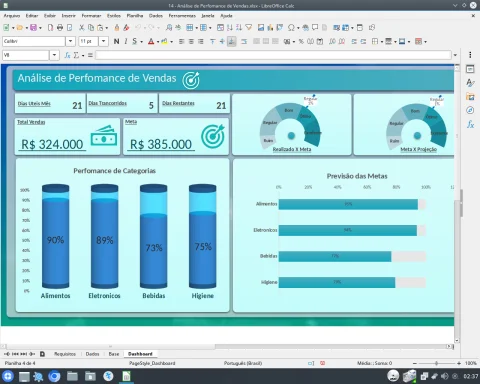Click sidebar settings kebab button
This screenshot has width=480, height=384.
[470, 55]
